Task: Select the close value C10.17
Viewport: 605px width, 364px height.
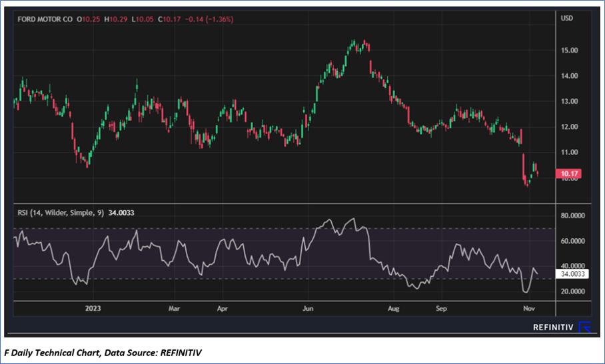Action: [x=169, y=19]
